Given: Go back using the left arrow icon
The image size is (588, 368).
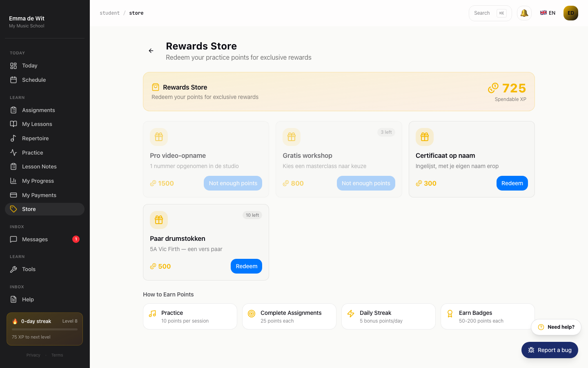Looking at the screenshot, I should click(x=151, y=51).
